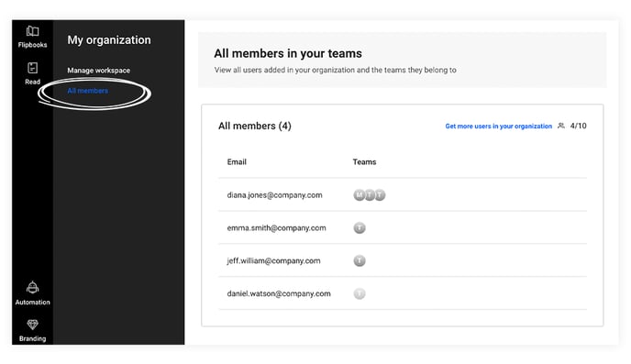Select the jeff.william@company.com email

tap(273, 260)
